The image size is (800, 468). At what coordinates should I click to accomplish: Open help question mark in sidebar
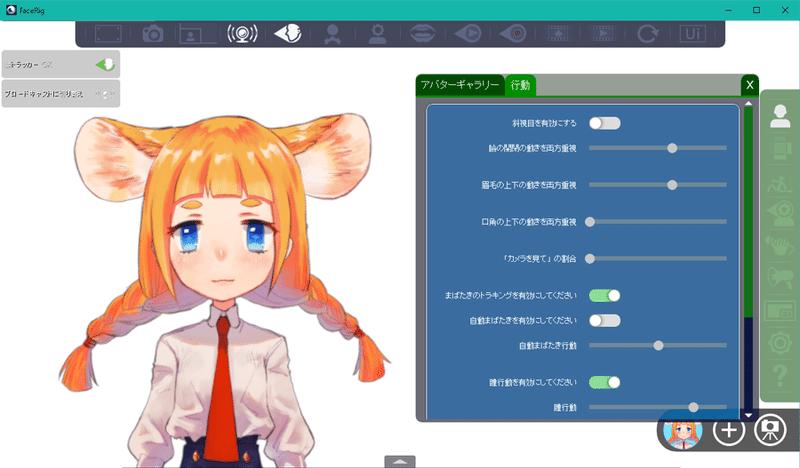[x=780, y=376]
